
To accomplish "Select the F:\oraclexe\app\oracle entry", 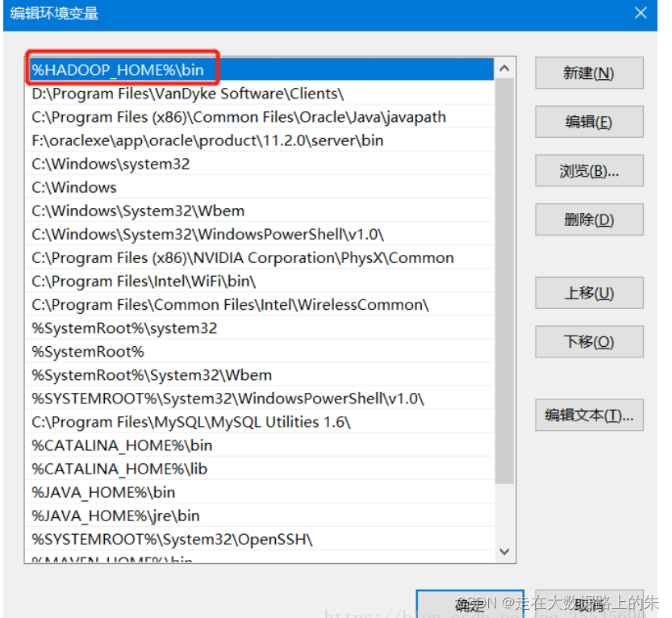I will pos(259,140).
